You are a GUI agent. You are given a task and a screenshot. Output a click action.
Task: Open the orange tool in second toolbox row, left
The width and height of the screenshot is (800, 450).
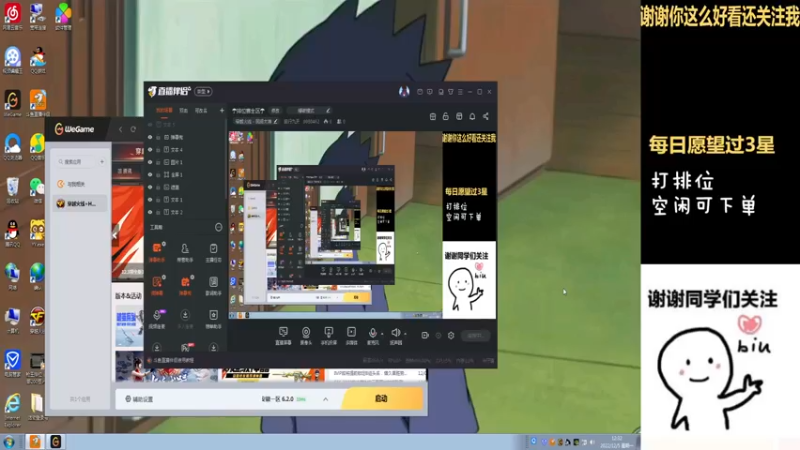157,286
